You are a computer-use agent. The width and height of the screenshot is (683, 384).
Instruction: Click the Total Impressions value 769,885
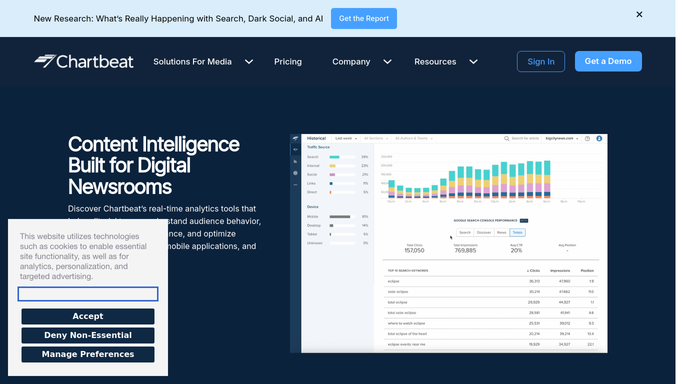tap(465, 251)
